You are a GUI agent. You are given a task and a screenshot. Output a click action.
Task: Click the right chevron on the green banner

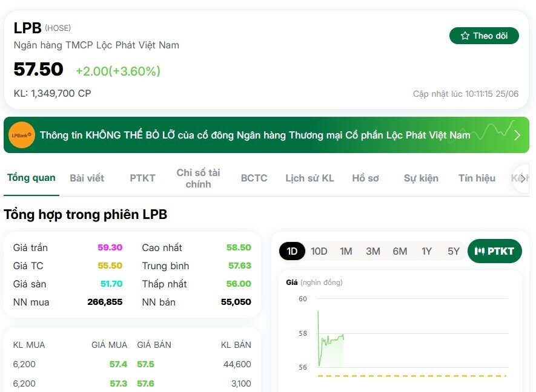(517, 136)
